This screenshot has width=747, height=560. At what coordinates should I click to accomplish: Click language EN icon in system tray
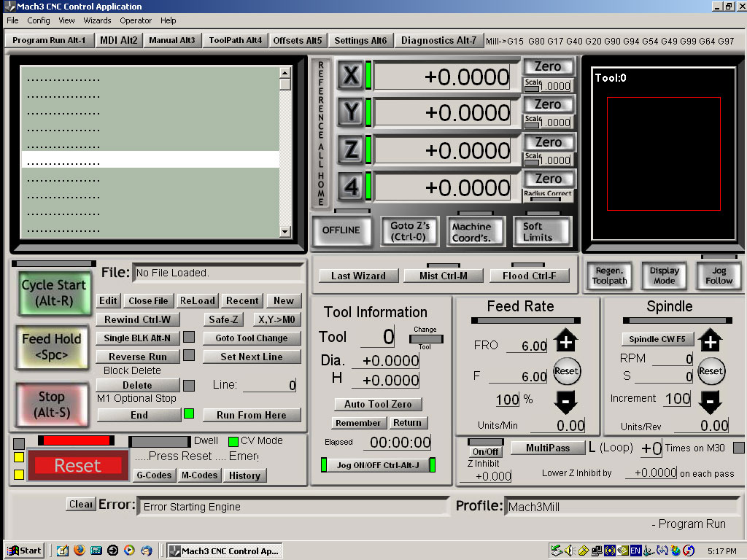635,551
